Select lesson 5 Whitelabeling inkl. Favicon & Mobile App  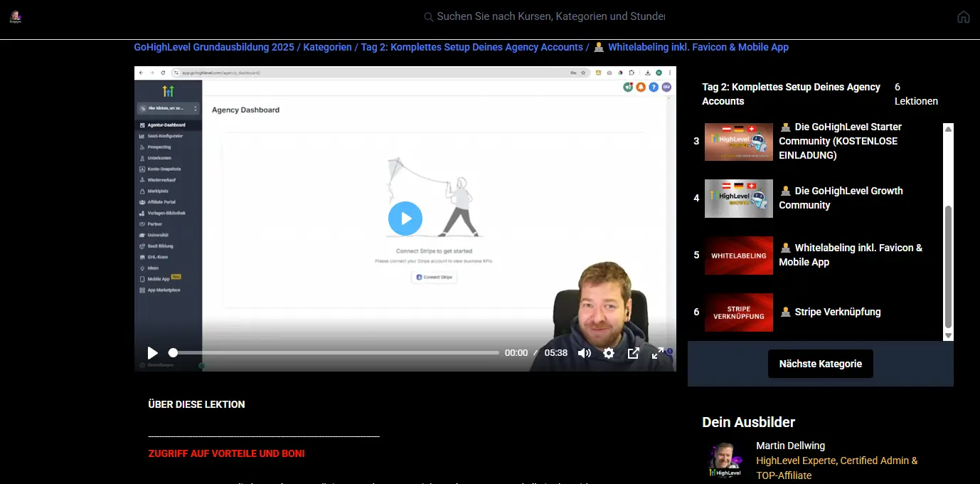click(851, 255)
